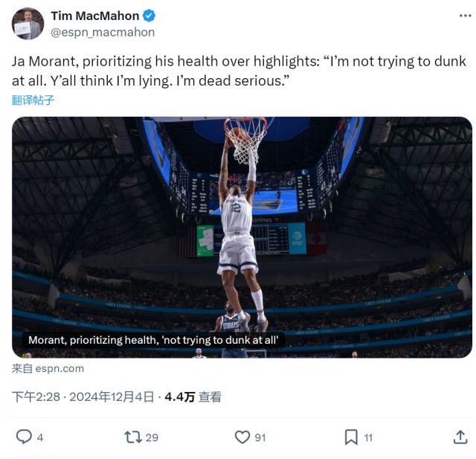The image size is (476, 459).
Task: Open the 来自 espn.com source link
Action: coord(48,368)
